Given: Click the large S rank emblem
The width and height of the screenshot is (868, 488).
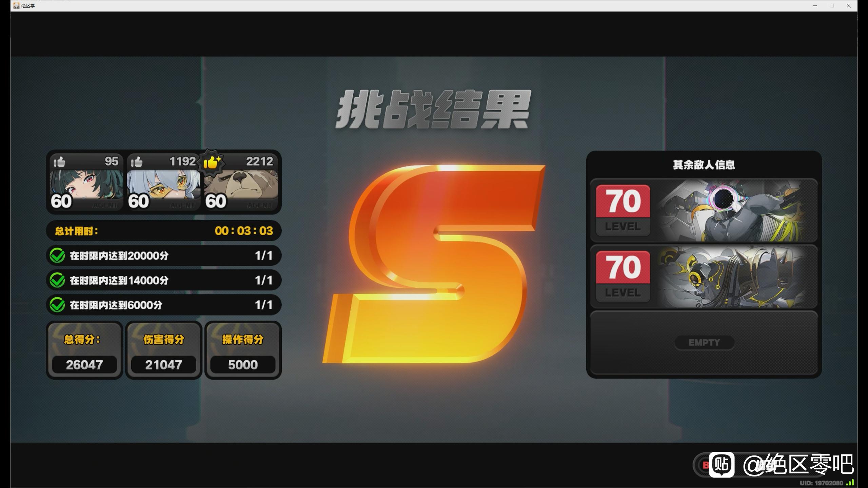Looking at the screenshot, I should [434, 264].
